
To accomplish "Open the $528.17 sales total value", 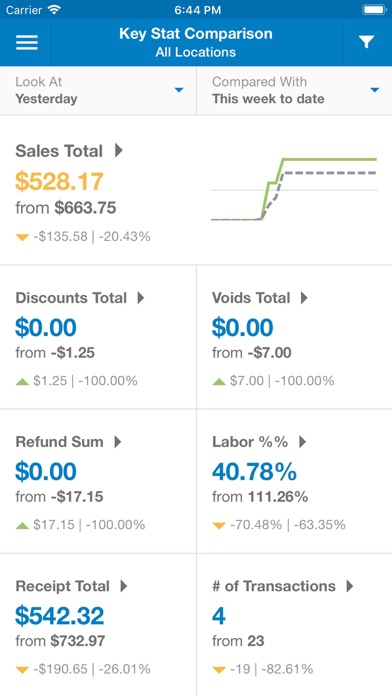I will (x=59, y=181).
